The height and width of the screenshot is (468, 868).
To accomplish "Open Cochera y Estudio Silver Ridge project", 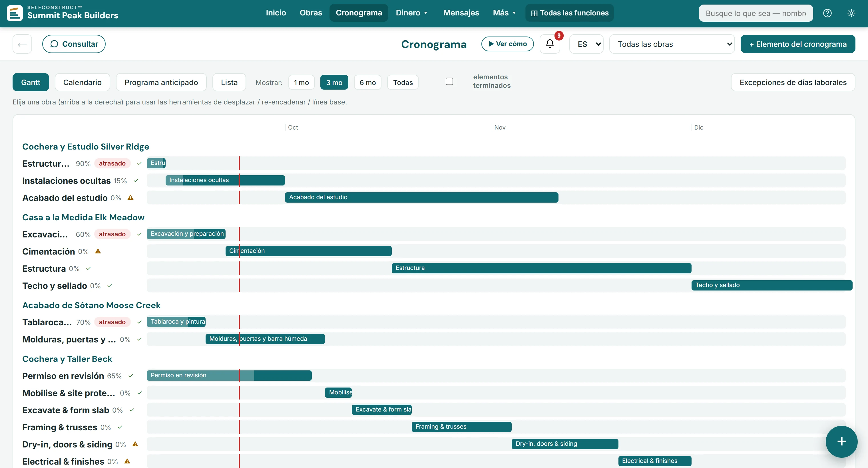I will [86, 146].
